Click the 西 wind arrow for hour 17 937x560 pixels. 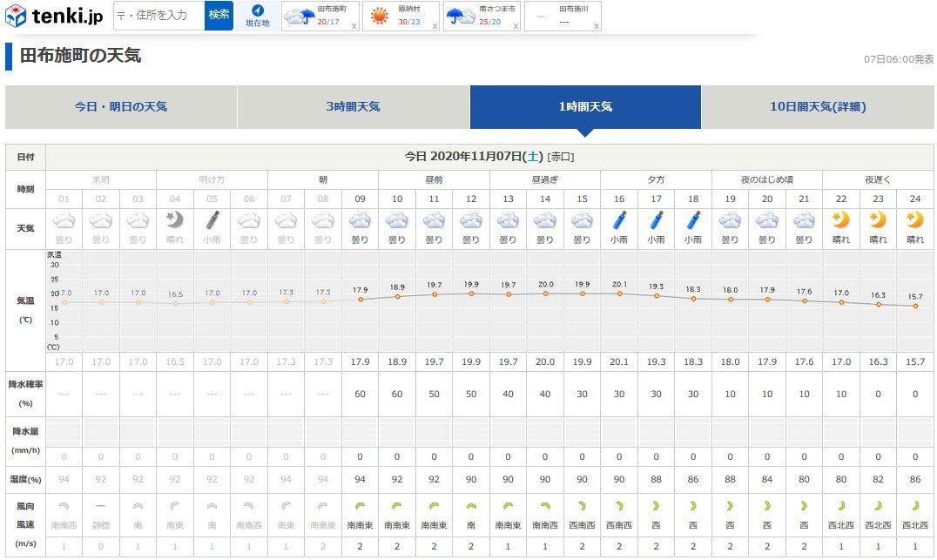[x=656, y=506]
